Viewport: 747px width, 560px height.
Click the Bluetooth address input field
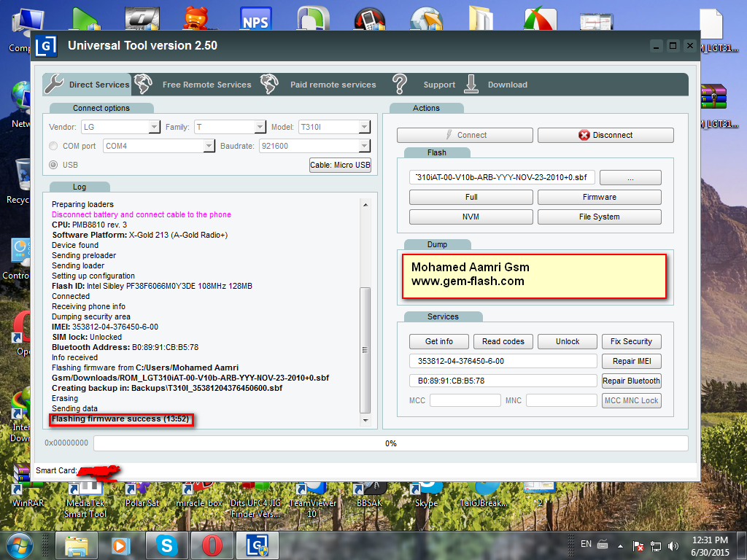point(503,381)
